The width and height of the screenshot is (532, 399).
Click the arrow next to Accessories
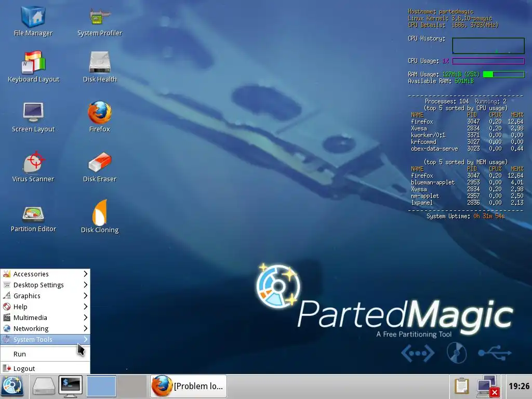click(86, 274)
